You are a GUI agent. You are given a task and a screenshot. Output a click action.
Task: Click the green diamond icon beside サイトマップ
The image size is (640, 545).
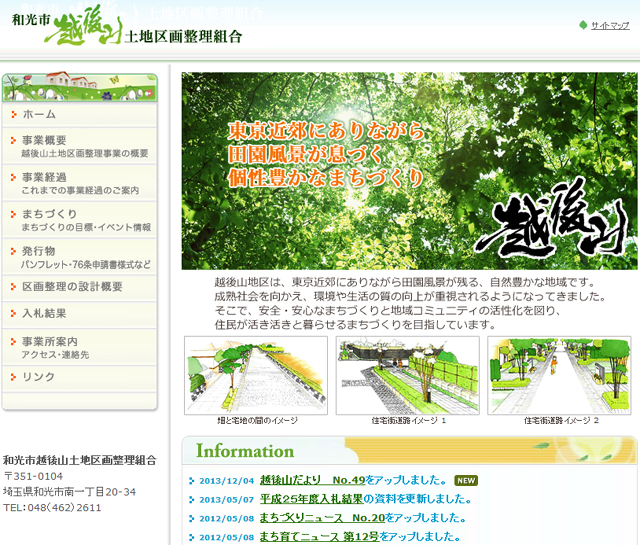[583, 25]
